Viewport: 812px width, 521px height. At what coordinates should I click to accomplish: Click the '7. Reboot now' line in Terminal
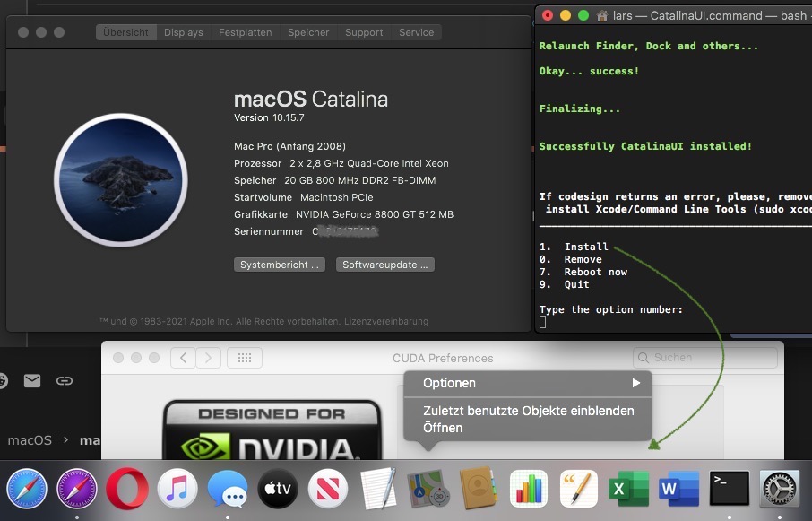(583, 272)
